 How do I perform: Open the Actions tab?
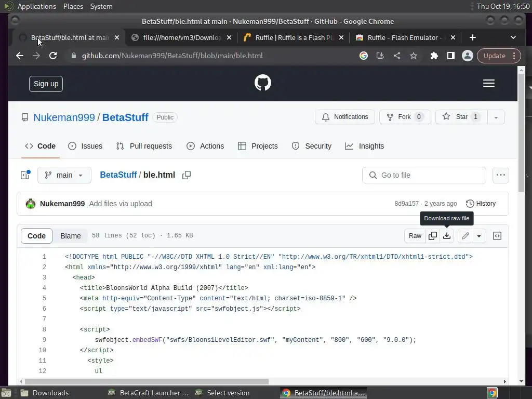pyautogui.click(x=205, y=146)
